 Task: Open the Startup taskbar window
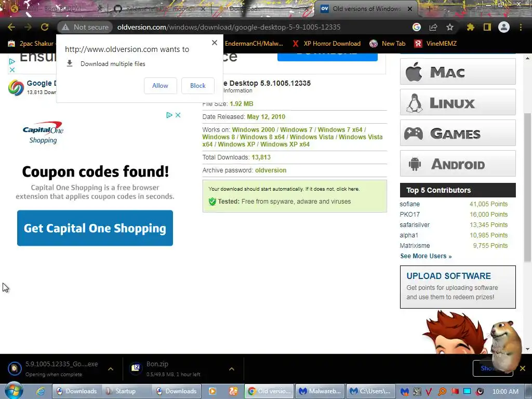125,391
